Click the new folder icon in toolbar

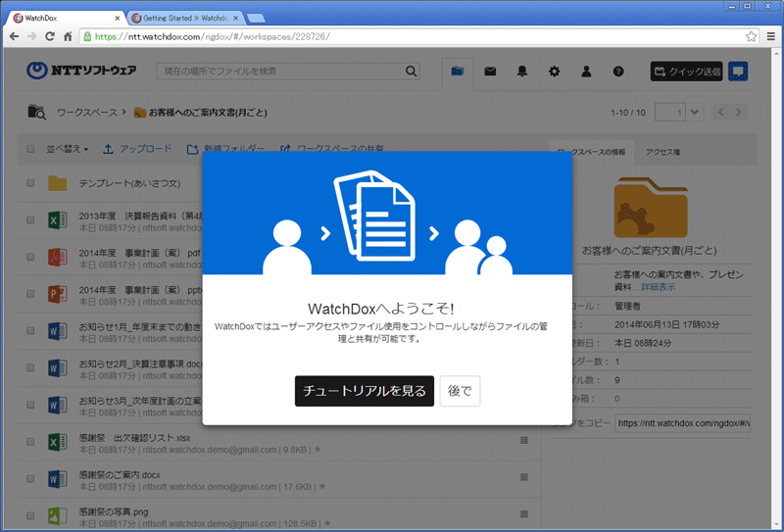tap(192, 150)
